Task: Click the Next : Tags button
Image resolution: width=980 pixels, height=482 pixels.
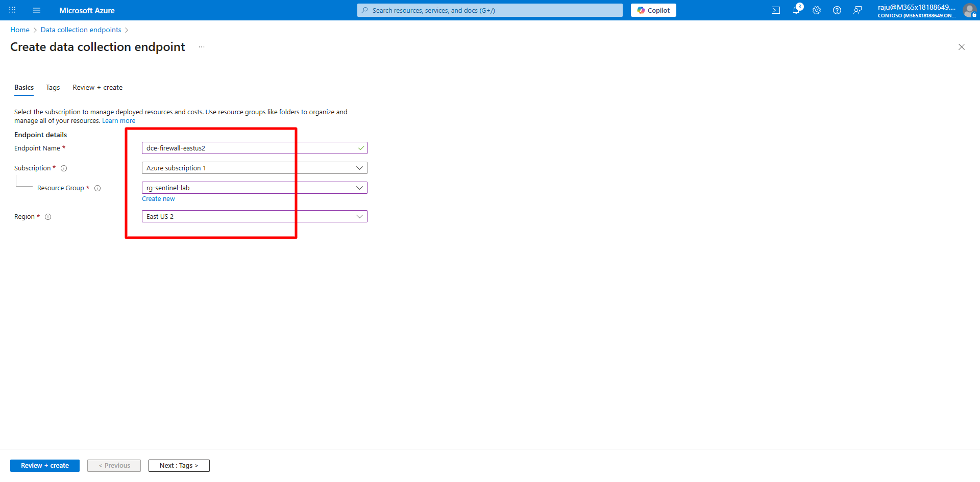Action: click(179, 466)
